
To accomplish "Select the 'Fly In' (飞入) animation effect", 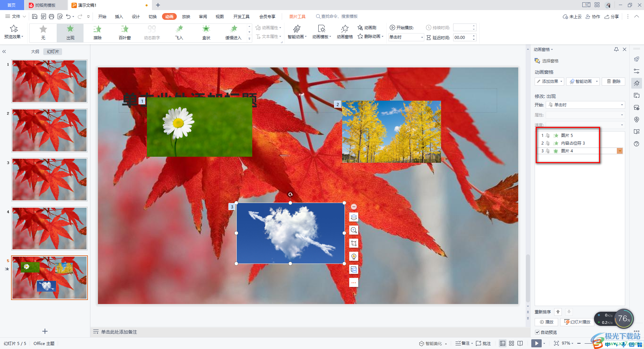I will coord(179,33).
